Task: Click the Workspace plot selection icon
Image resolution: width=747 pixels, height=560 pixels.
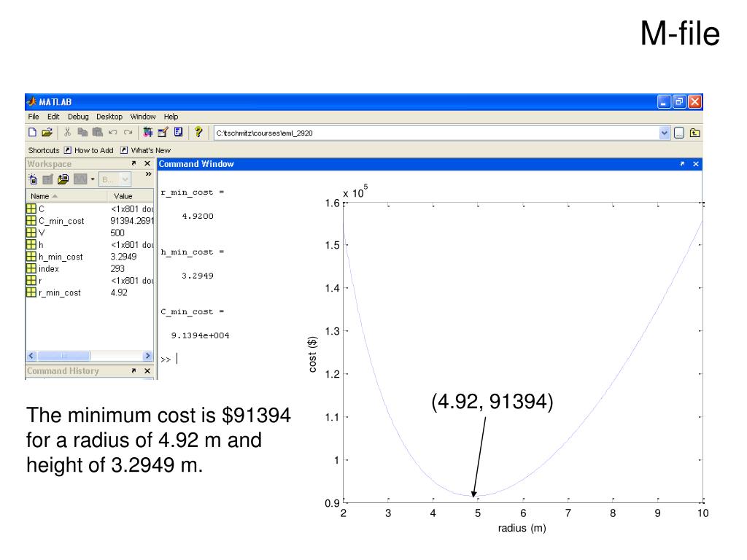Action: [80, 179]
